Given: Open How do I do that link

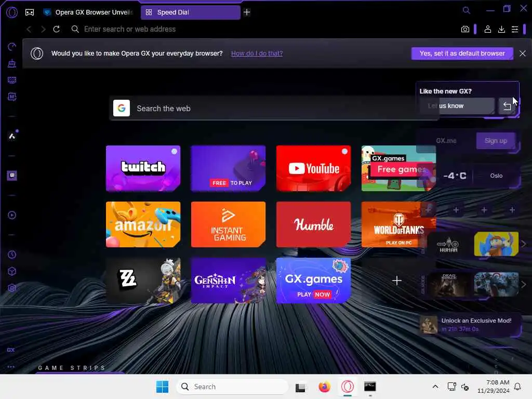Looking at the screenshot, I should pyautogui.click(x=257, y=54).
